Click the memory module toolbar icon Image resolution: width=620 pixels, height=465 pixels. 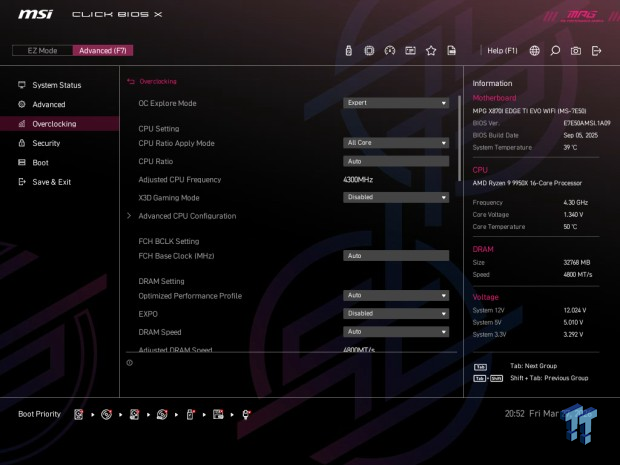[x=410, y=51]
